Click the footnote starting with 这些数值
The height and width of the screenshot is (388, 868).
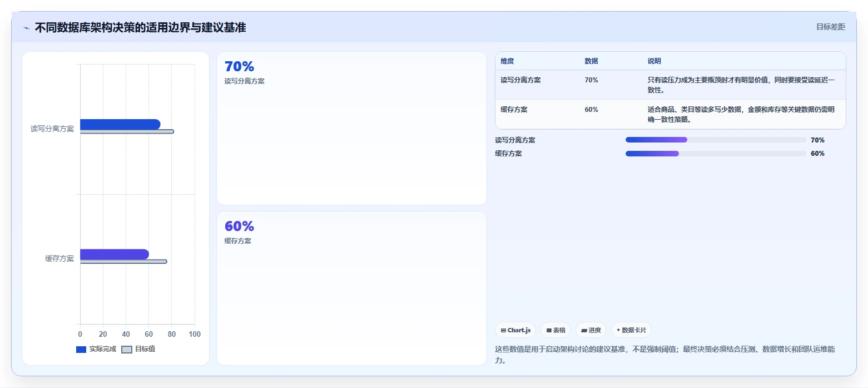(x=665, y=355)
